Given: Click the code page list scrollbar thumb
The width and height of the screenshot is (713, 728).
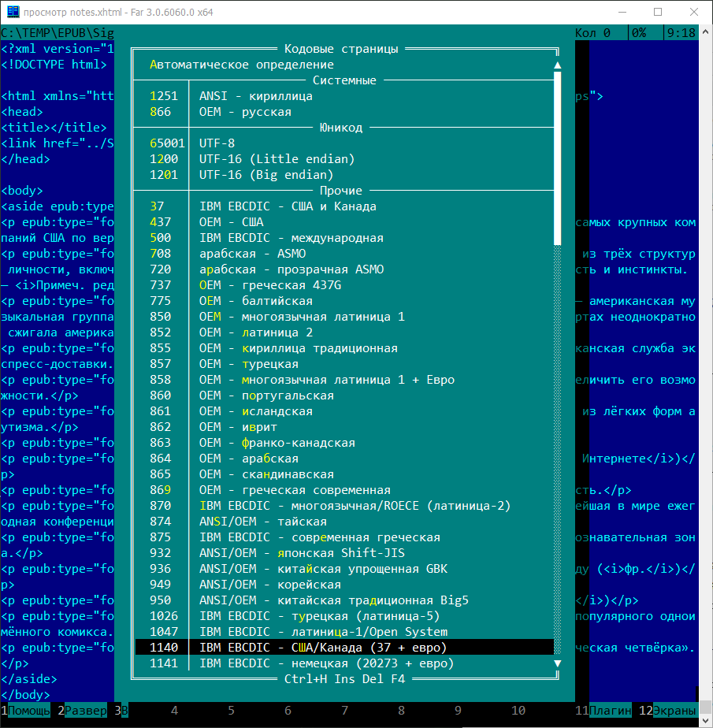Looking at the screenshot, I should (x=558, y=159).
